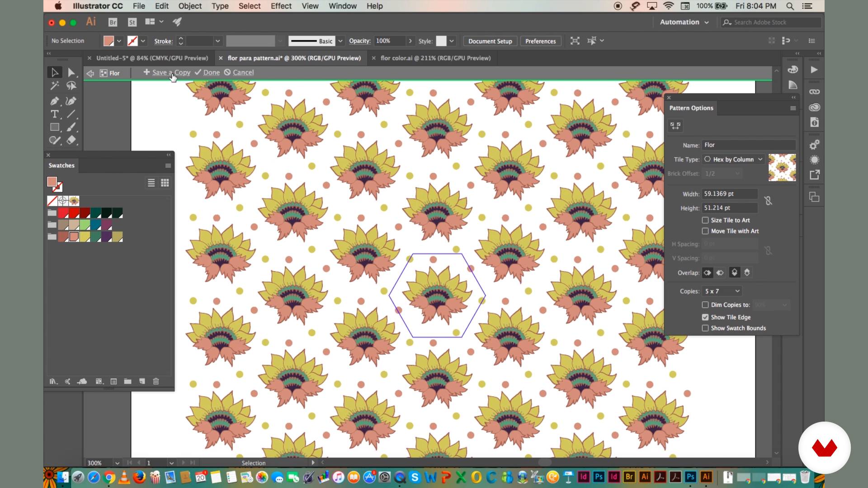Open the Window menu
This screenshot has height=488, width=868.
click(343, 6)
